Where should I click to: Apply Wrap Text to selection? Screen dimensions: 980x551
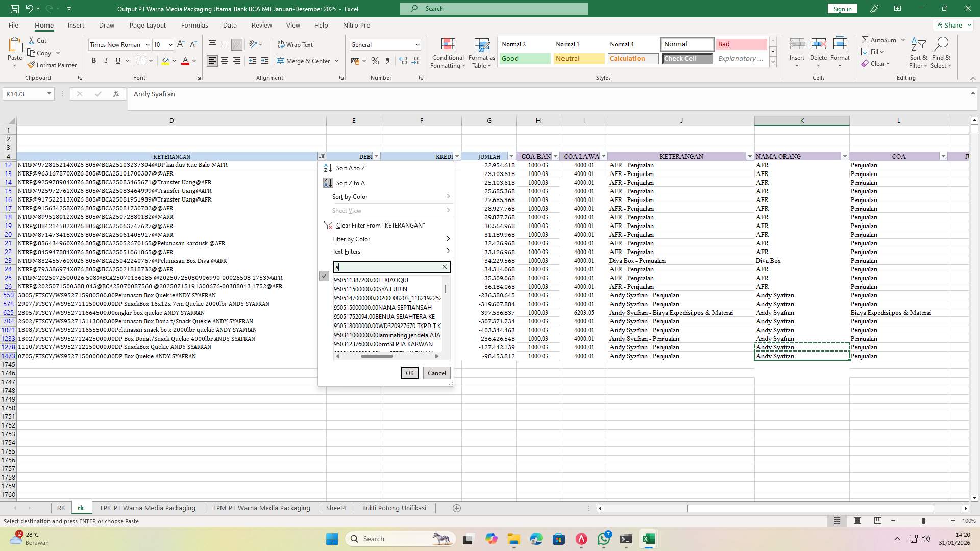pyautogui.click(x=296, y=44)
